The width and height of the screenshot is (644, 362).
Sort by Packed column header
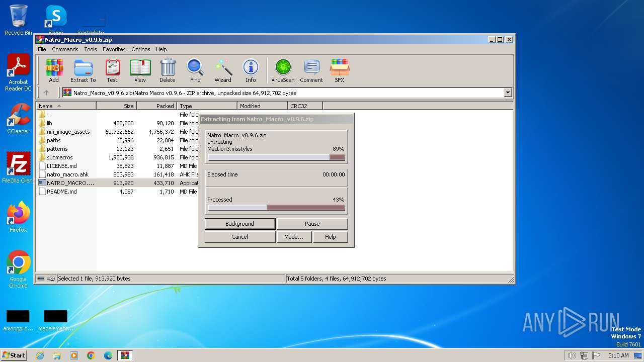157,106
